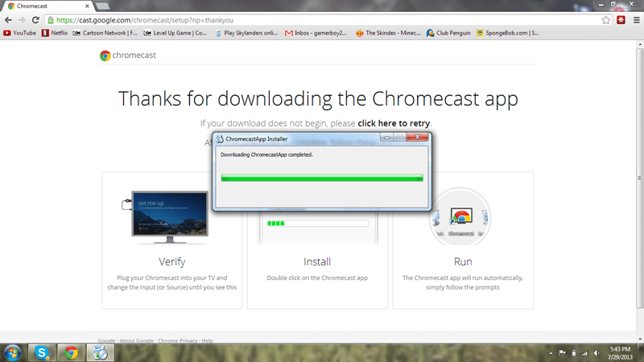Open the Netflix bookmark
The width and height of the screenshot is (644, 362).
click(x=55, y=33)
